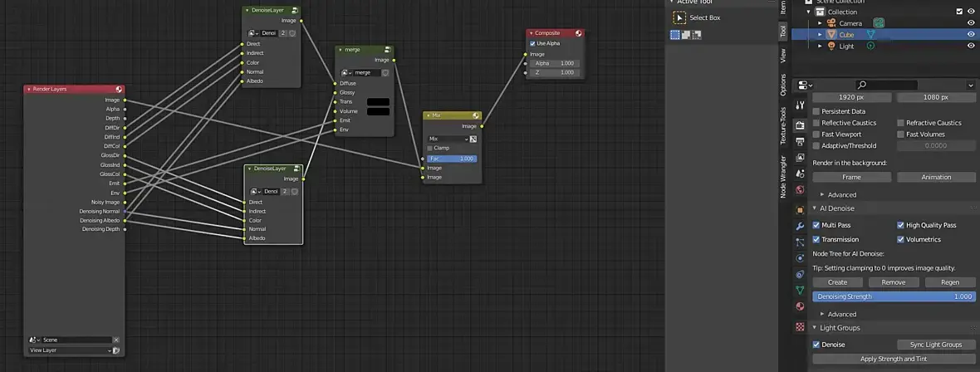Open the Scene properties icon
Image resolution: width=980 pixels, height=372 pixels.
(x=800, y=174)
